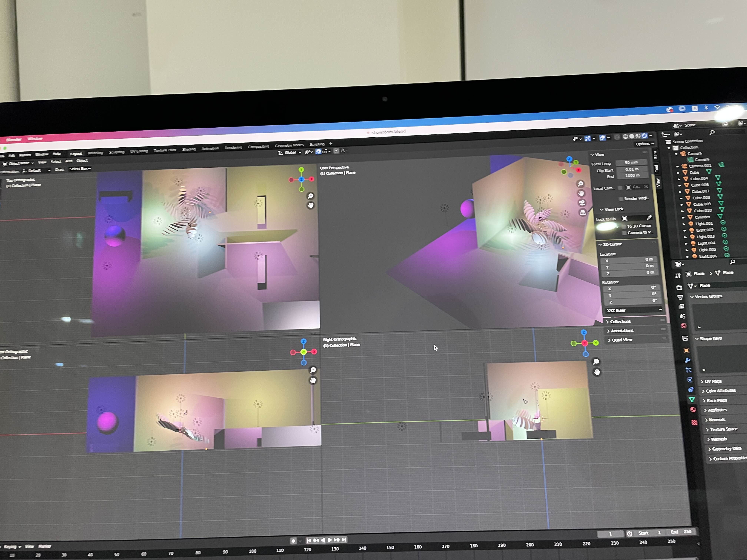
Task: Click the Focal Length 50 mm field
Action: click(x=631, y=163)
